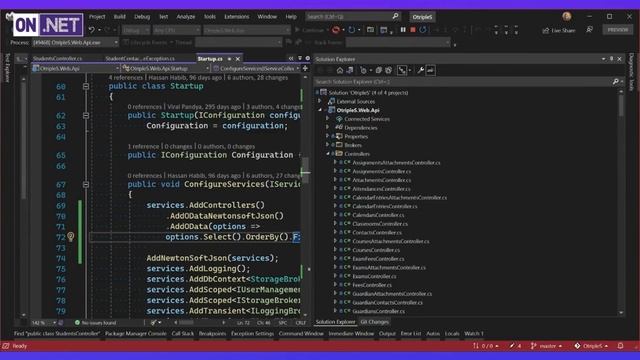
Task: Close the Startup.cs tab
Action: pyautogui.click(x=238, y=59)
